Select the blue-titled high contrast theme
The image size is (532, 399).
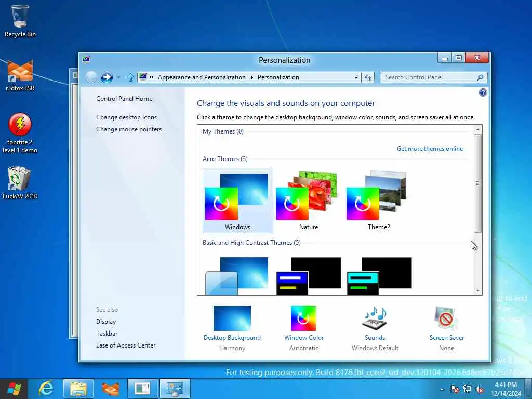309,275
